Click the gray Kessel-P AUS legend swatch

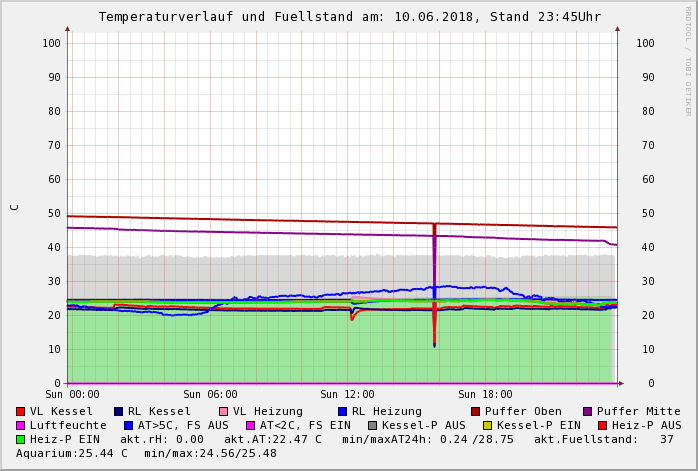[x=372, y=426]
